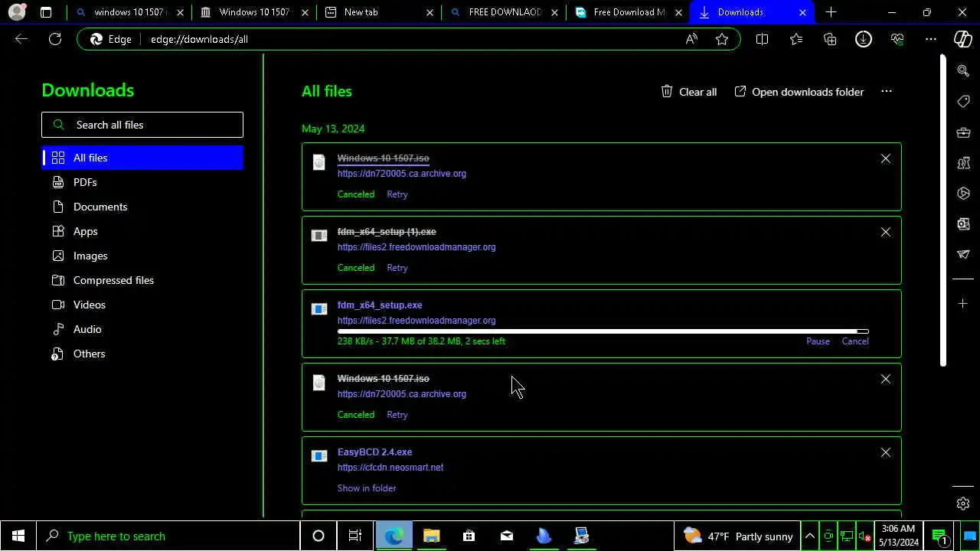The image size is (980, 551).
Task: Pause the fdm_x64_setup.exe download
Action: pyautogui.click(x=818, y=341)
